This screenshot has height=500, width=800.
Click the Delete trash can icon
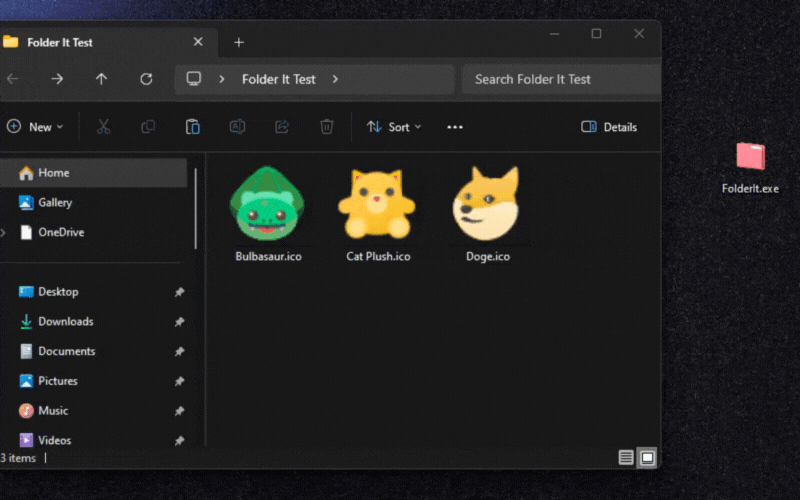327,127
